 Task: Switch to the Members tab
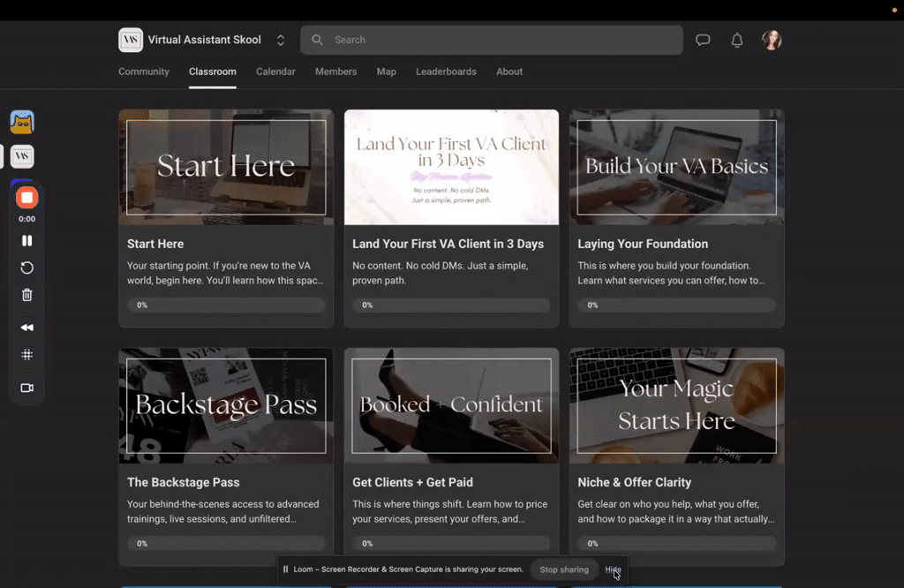pyautogui.click(x=335, y=72)
